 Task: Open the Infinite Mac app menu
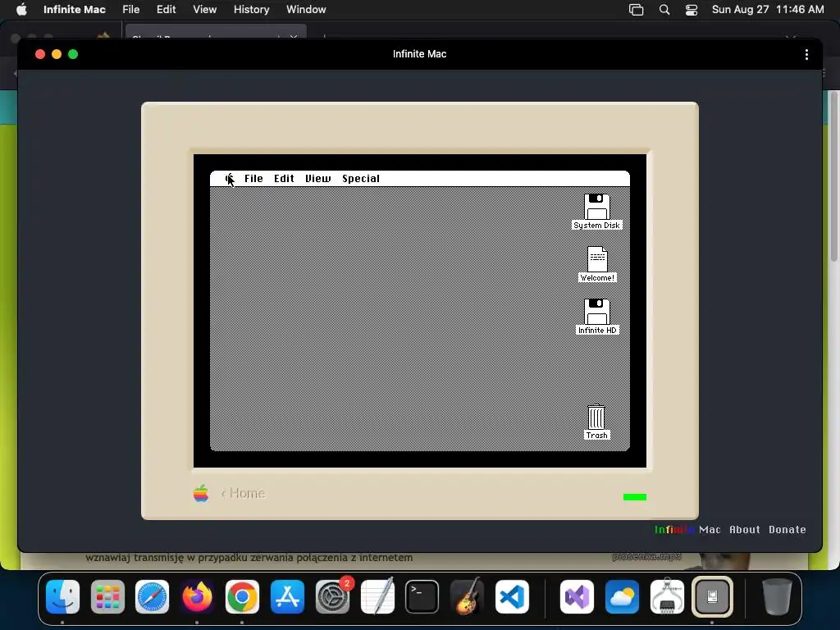pyautogui.click(x=75, y=10)
